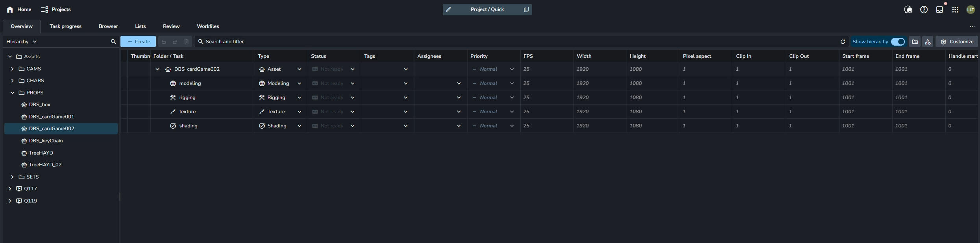The height and width of the screenshot is (243, 980).
Task: Click the shapes group-by icon beside Customize
Action: click(928, 42)
